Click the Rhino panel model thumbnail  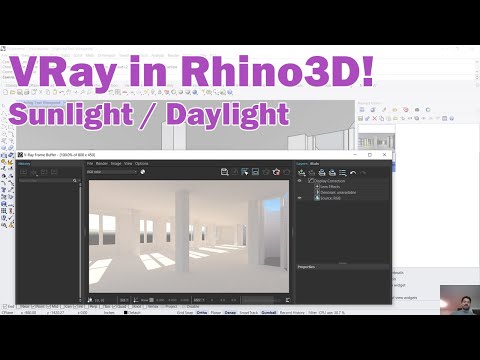pyautogui.click(x=377, y=142)
